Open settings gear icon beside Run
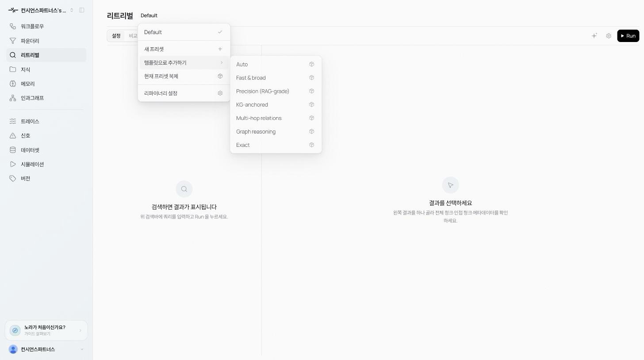This screenshot has height=360, width=644. click(609, 36)
